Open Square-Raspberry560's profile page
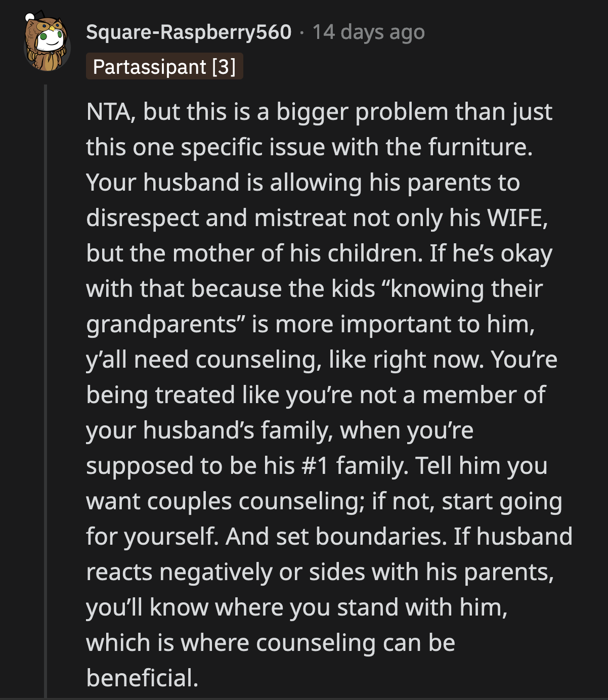This screenshot has width=608, height=700. point(190,32)
